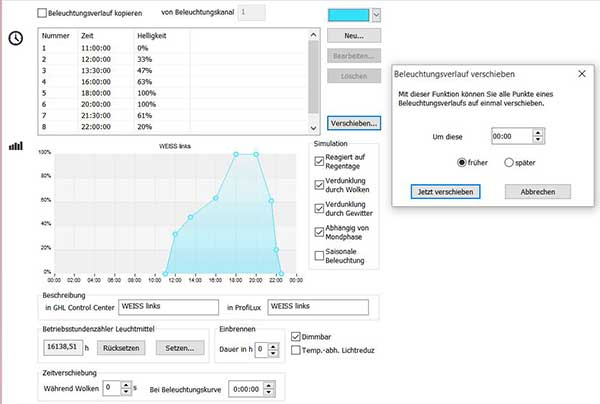Close the Beleuchtungsverlauf verschieben dialog

point(582,73)
